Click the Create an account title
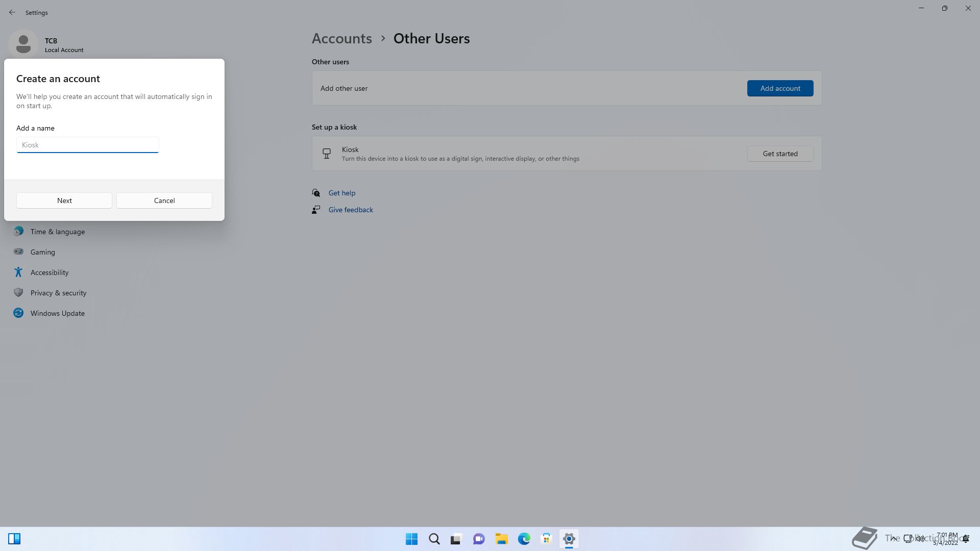 click(58, 79)
